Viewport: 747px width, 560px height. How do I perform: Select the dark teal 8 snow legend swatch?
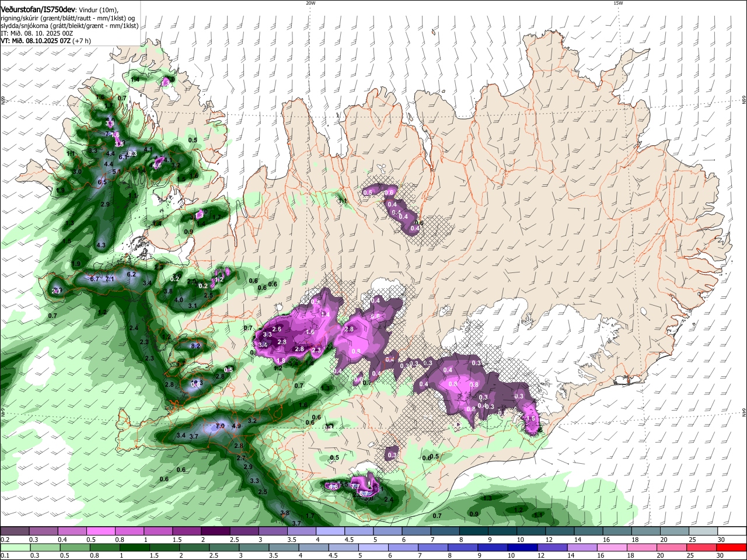[x=473, y=531]
